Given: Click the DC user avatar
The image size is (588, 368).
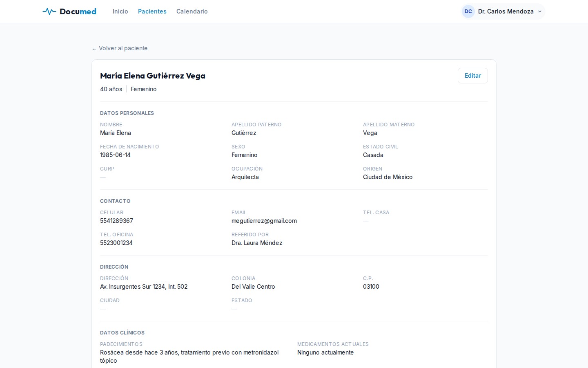Looking at the screenshot, I should 468,11.
